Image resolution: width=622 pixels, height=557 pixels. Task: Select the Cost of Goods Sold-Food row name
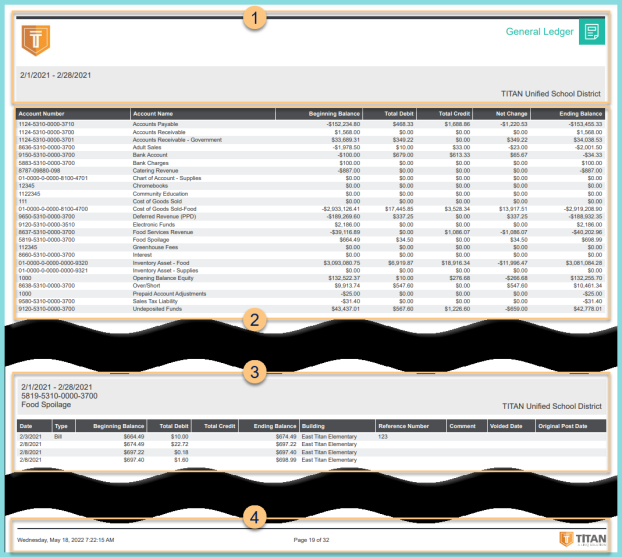(x=164, y=209)
